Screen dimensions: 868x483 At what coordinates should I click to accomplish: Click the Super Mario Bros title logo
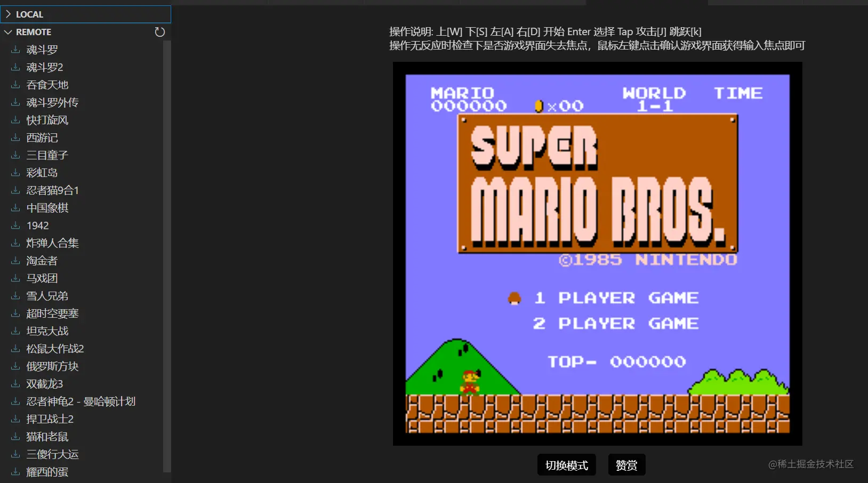pos(598,183)
